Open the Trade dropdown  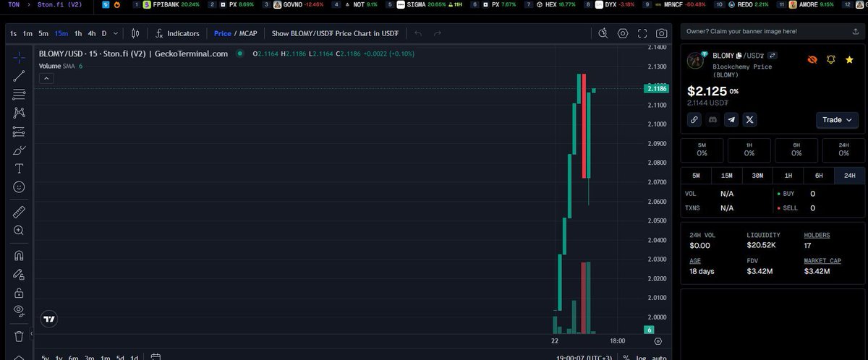(x=837, y=120)
